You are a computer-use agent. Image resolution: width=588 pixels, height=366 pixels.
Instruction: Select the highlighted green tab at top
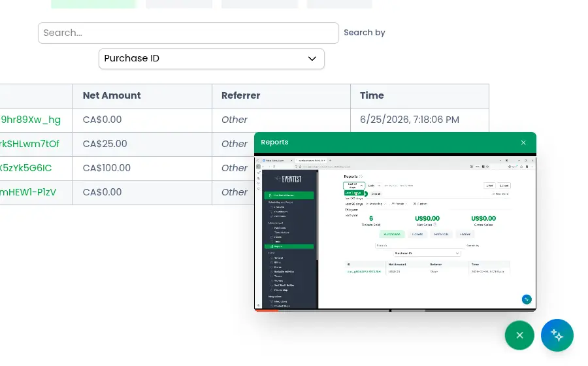coord(93,4)
